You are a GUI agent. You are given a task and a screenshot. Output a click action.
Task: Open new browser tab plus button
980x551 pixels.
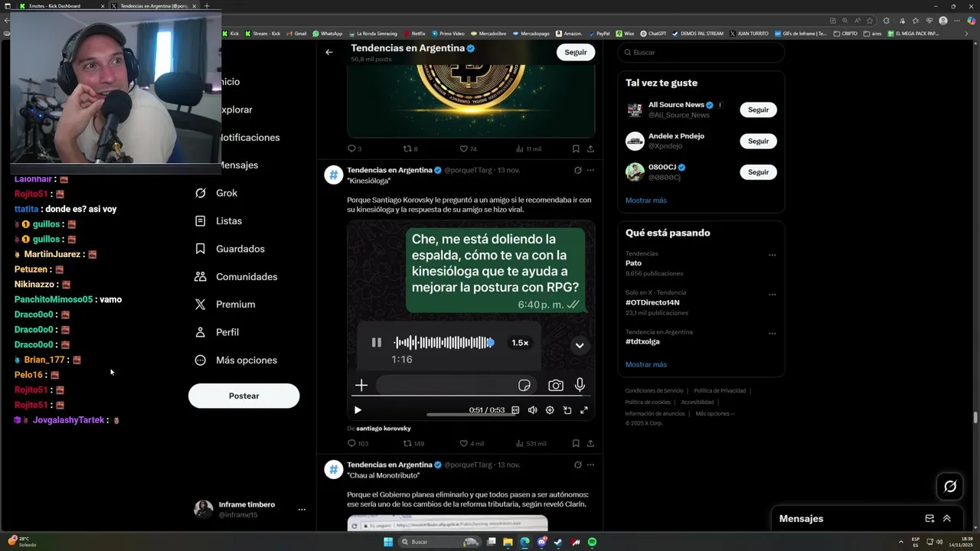click(207, 5)
